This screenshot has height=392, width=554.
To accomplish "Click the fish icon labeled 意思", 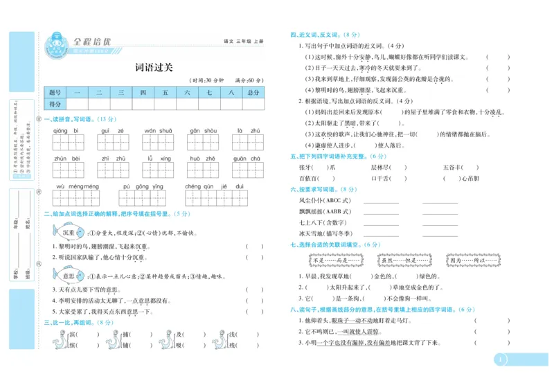I will tap(69, 276).
